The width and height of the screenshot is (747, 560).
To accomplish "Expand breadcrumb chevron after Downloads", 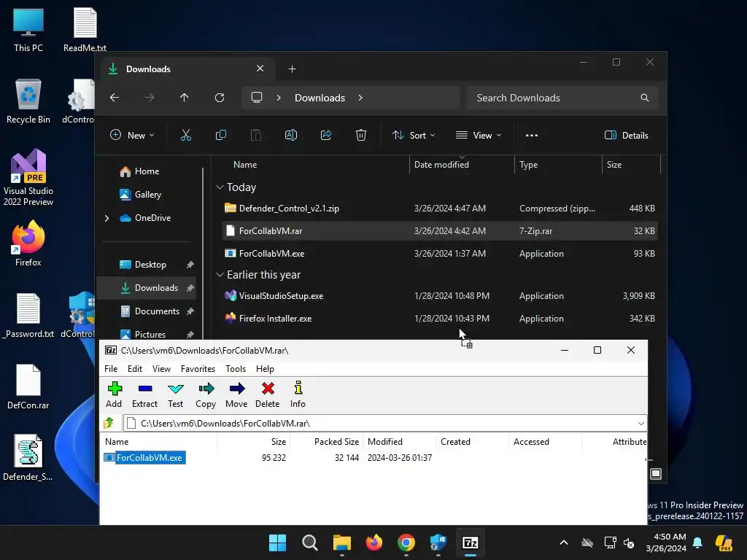I will click(x=360, y=98).
